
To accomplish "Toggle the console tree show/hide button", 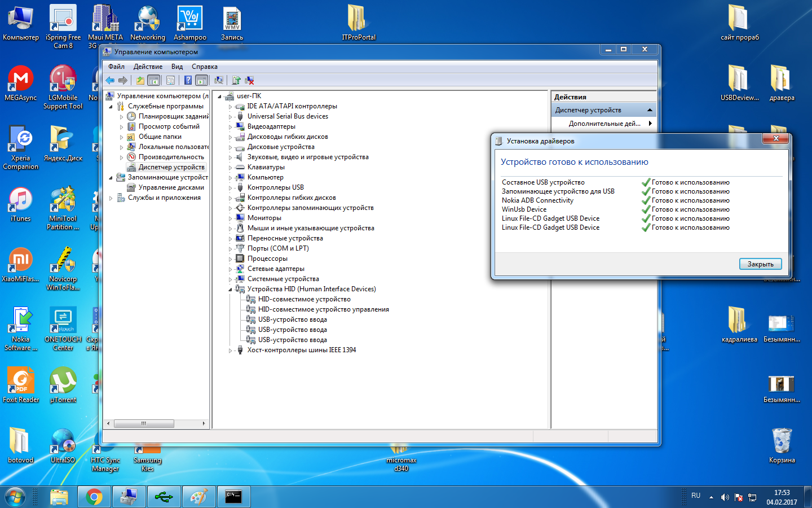I will pyautogui.click(x=153, y=81).
